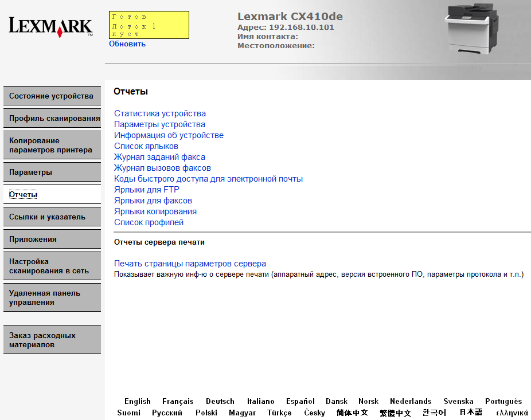Switch language to 日本語

point(471,412)
